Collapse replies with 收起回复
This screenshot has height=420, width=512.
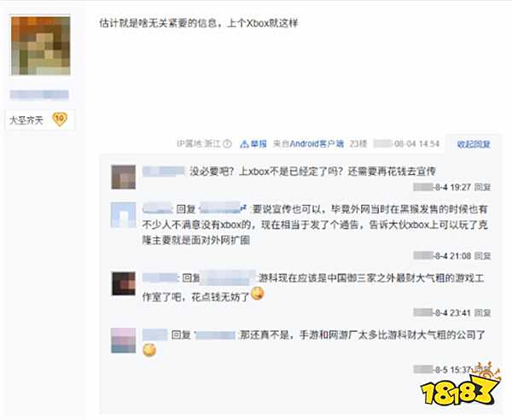point(474,144)
